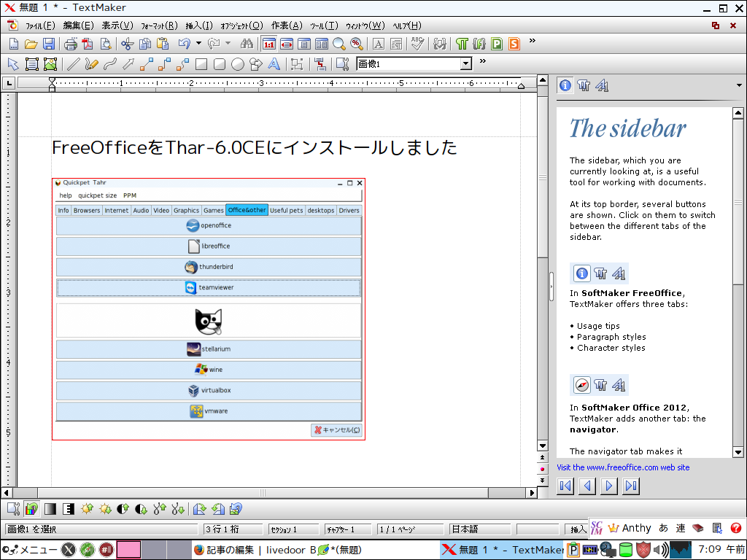Click the volume speaker icon in tray
747x560 pixels.
661,550
